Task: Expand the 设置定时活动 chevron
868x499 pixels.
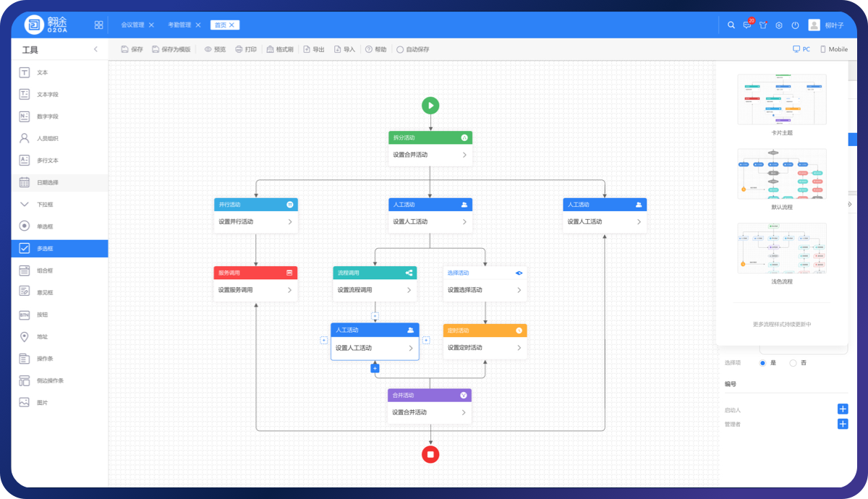Action: (x=519, y=348)
